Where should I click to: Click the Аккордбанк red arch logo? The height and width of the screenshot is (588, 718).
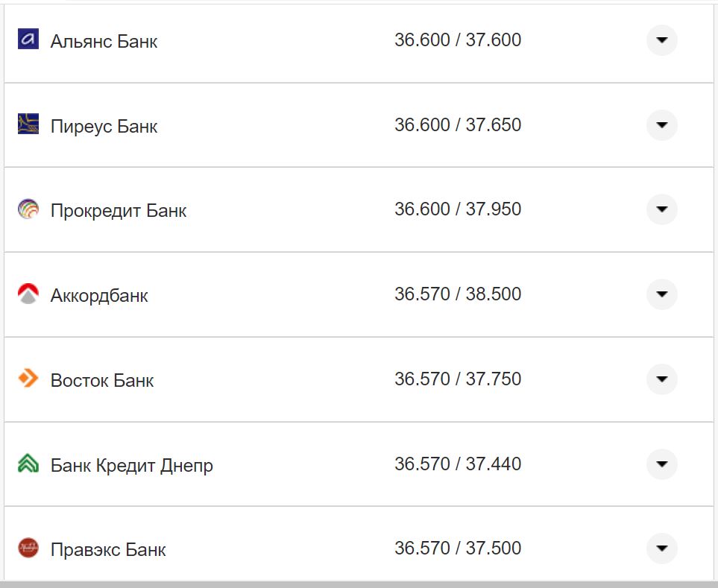(x=27, y=294)
